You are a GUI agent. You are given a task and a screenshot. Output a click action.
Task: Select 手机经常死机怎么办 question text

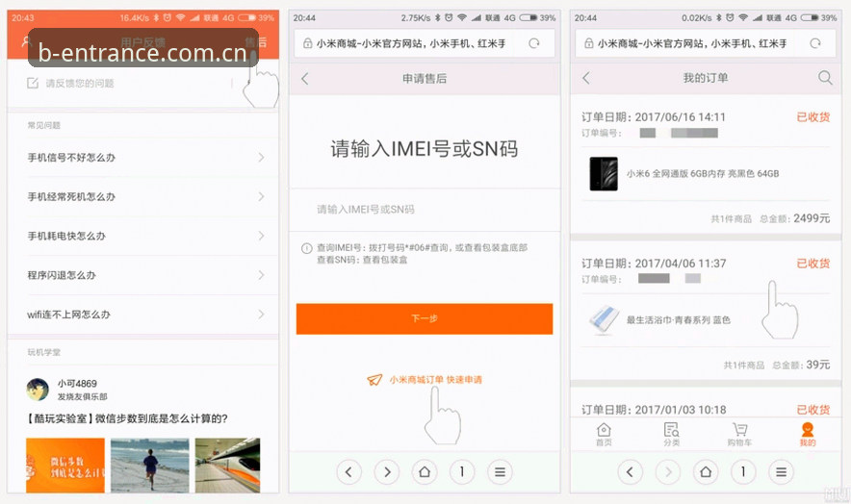tap(71, 196)
